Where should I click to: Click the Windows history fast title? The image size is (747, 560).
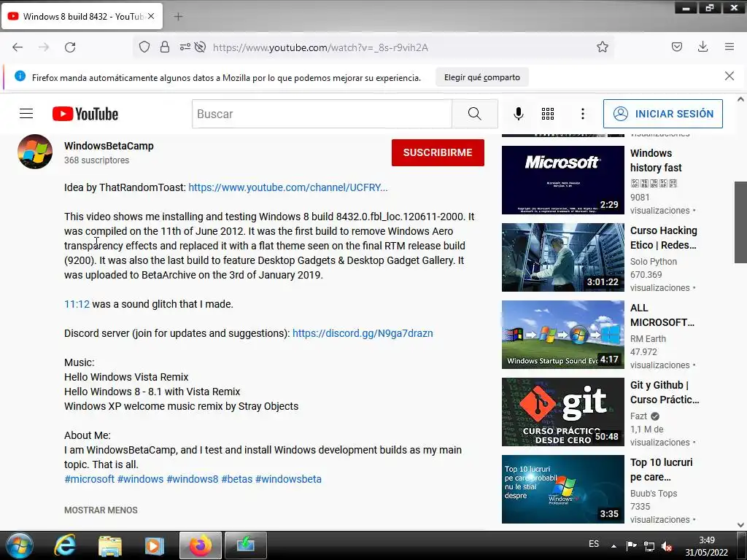tap(656, 160)
